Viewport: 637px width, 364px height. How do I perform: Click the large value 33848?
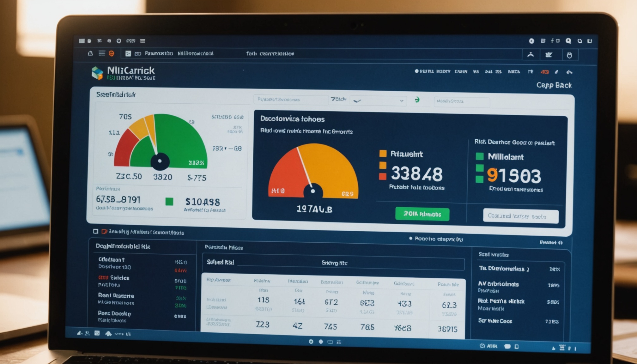tap(417, 173)
